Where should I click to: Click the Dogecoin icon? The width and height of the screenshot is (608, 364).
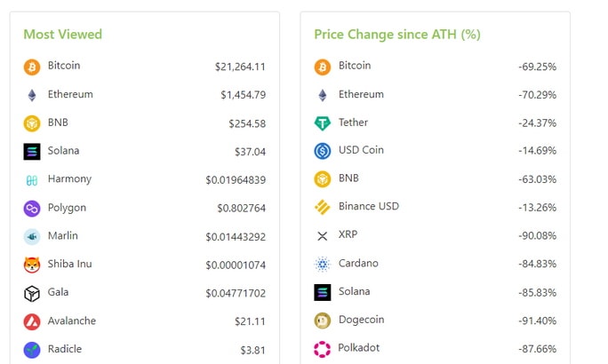coord(323,320)
